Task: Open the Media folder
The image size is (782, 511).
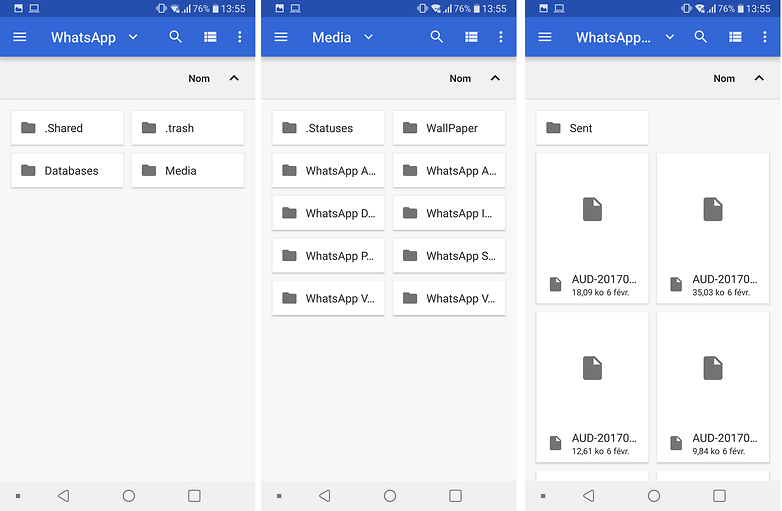Action: click(188, 170)
